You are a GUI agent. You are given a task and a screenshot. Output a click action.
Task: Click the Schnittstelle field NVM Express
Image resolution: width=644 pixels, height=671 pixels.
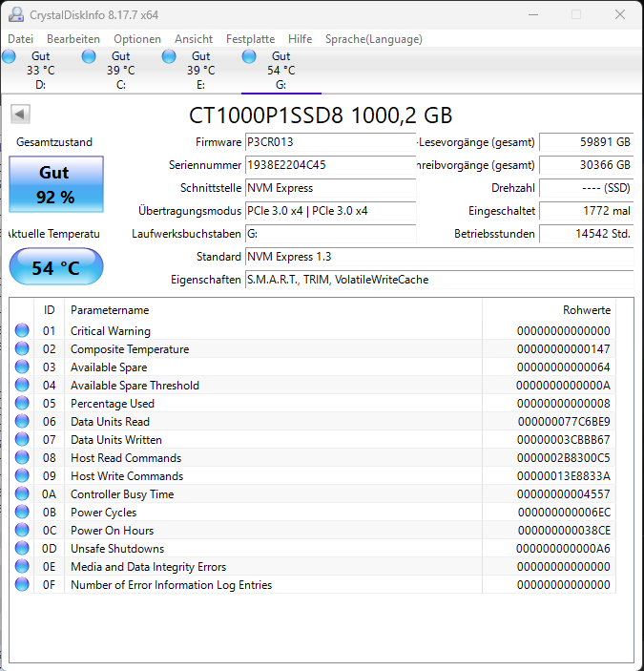[330, 188]
